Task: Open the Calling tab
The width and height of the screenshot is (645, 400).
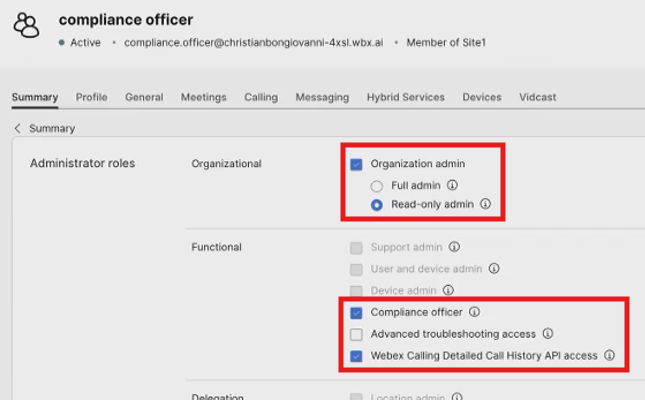Action: tap(261, 97)
